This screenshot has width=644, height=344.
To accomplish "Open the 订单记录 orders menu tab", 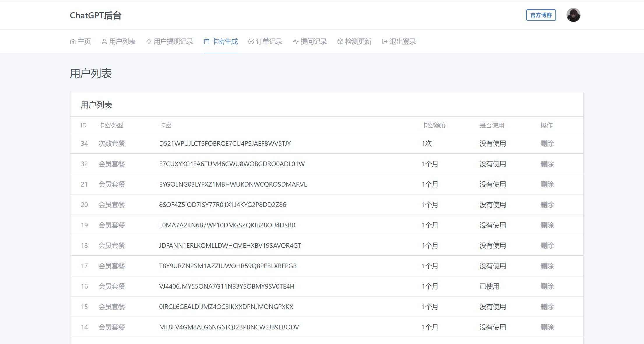I will tap(265, 41).
